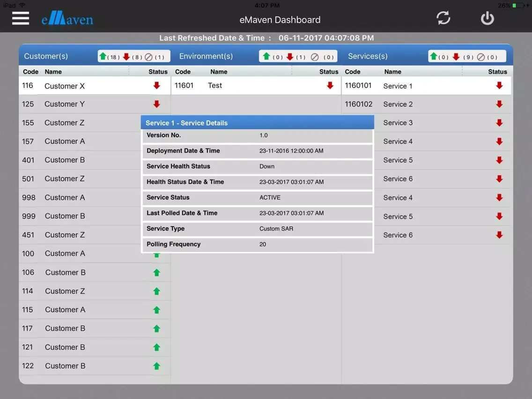Select customer code 998 row
This screenshot has height=399, width=532.
80,198
